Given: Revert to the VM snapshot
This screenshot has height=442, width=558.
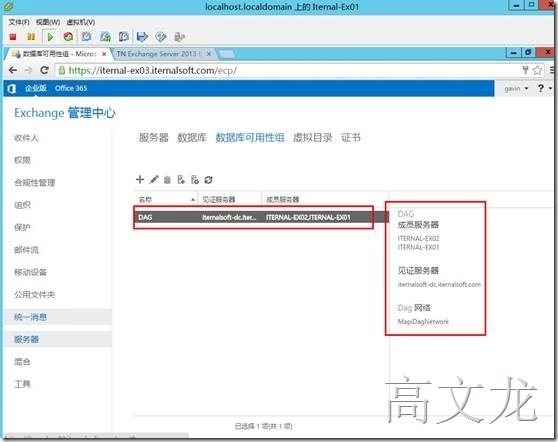Looking at the screenshot, I should 105,37.
